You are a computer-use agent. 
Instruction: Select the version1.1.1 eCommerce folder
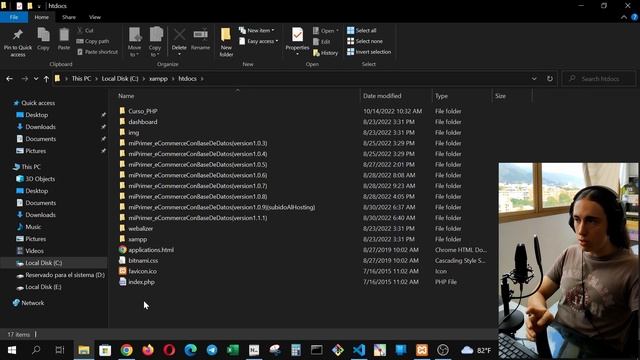[198, 218]
